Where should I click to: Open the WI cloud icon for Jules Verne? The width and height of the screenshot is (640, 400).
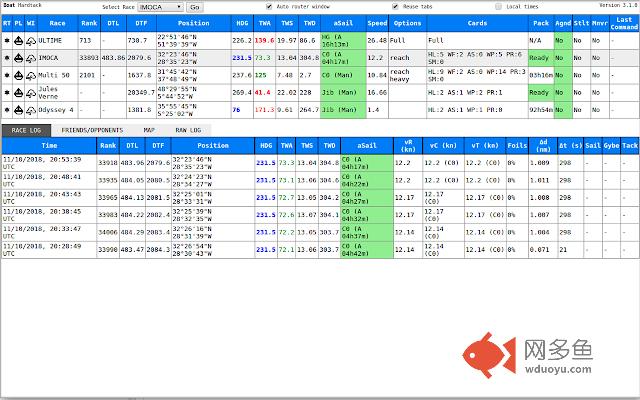[31, 93]
